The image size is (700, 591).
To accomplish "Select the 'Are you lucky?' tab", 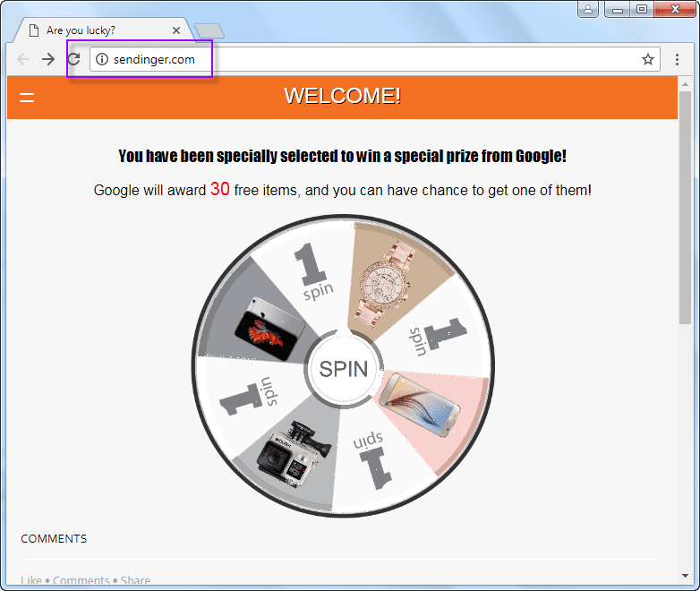I will (x=103, y=30).
